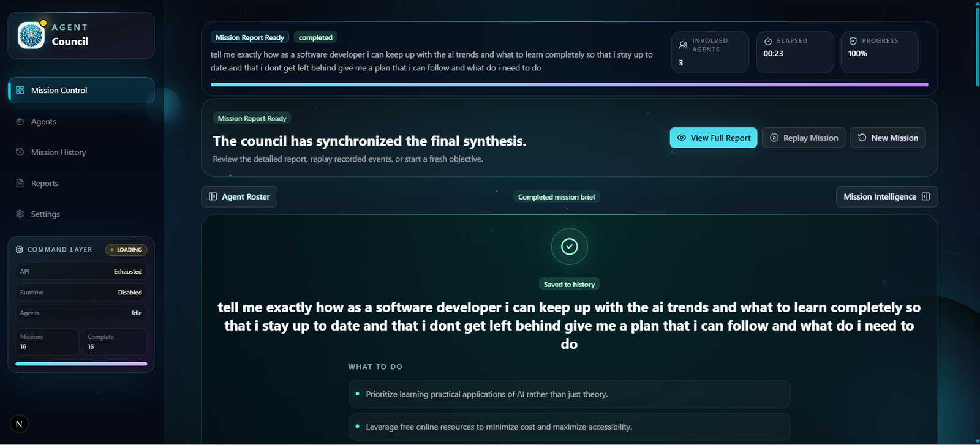
Task: Toggle the Agent Roster panel
Action: point(239,196)
